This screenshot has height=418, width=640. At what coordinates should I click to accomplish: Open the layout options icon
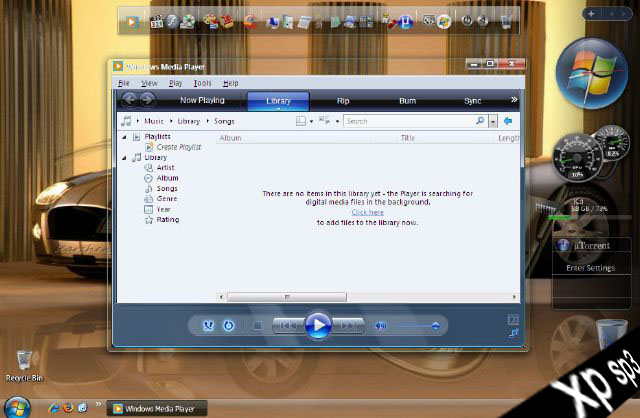click(x=301, y=121)
